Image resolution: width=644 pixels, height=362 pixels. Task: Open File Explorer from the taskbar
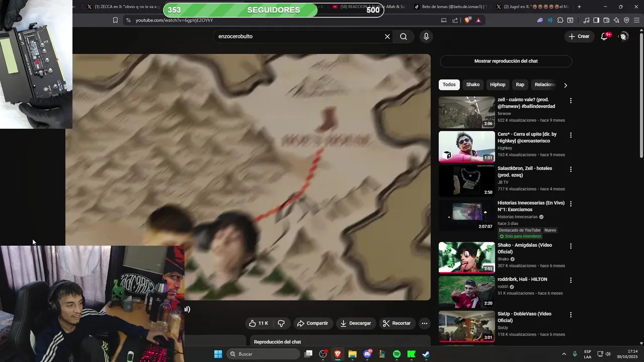(352, 354)
